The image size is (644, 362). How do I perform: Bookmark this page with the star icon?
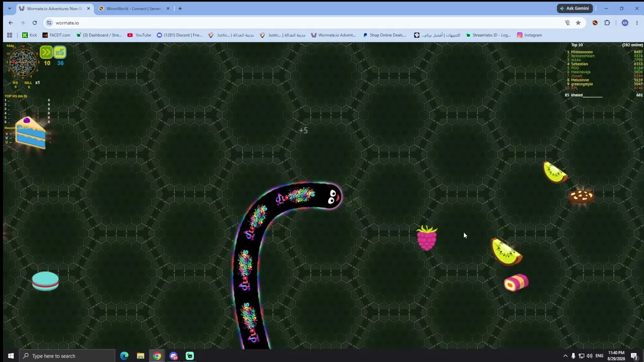(x=578, y=23)
